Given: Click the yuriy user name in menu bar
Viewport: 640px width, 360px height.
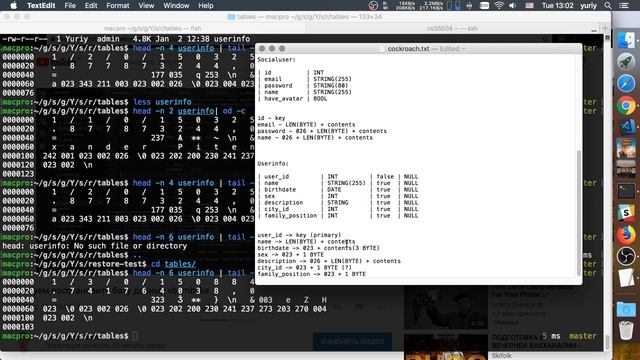Looking at the screenshot, I should click(x=589, y=5).
